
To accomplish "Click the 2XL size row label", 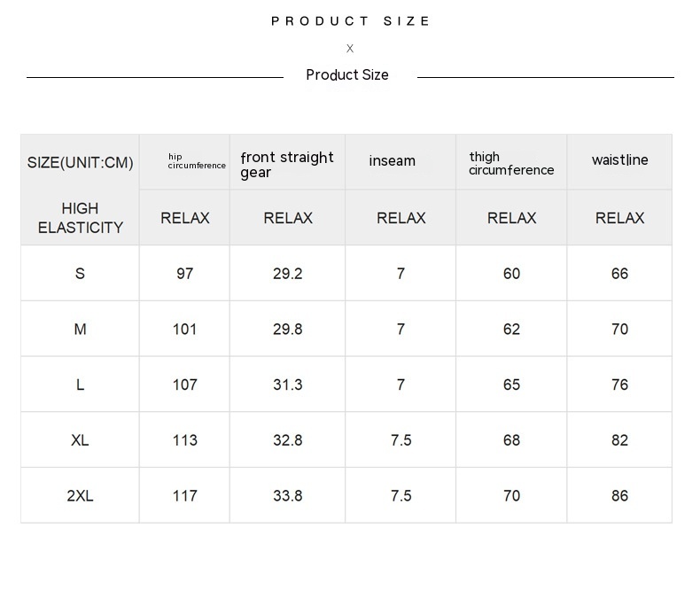I will pos(80,496).
